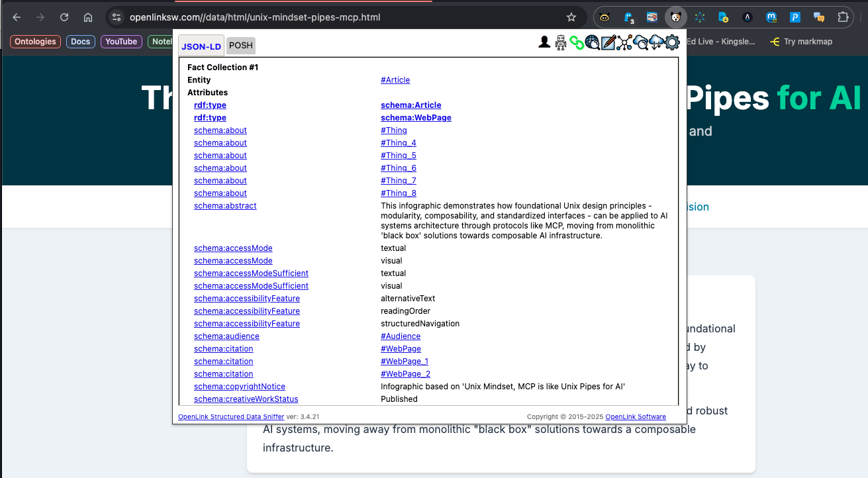
Task: Open the Docs bookmark folder
Action: (80, 42)
